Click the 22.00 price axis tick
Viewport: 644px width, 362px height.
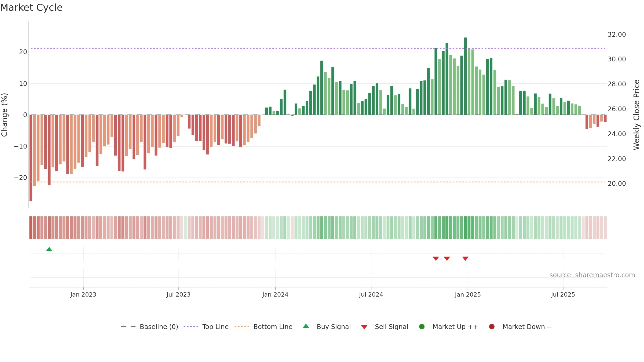pyautogui.click(x=617, y=159)
